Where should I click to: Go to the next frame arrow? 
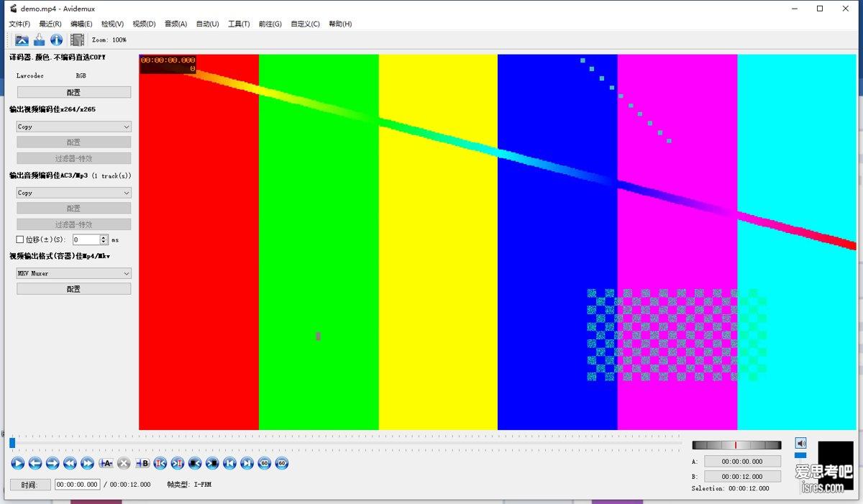[52, 464]
